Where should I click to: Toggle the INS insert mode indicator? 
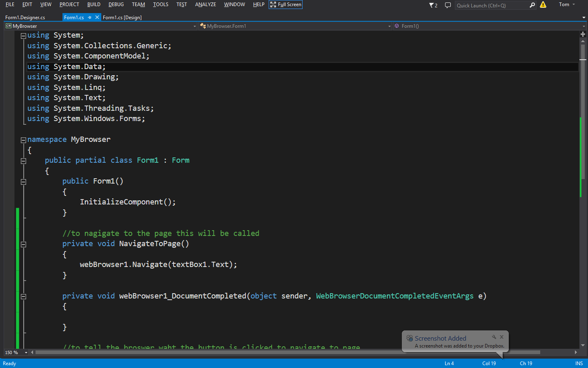click(579, 364)
